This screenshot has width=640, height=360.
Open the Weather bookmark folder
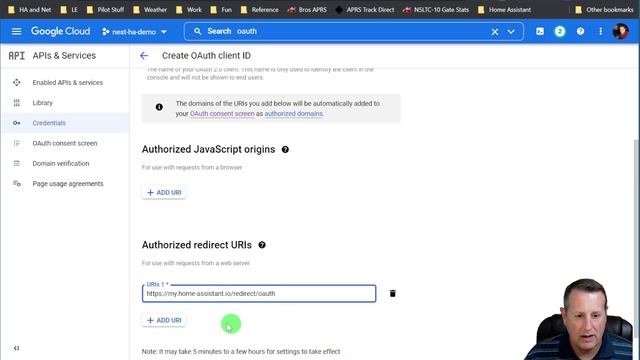[x=150, y=9]
